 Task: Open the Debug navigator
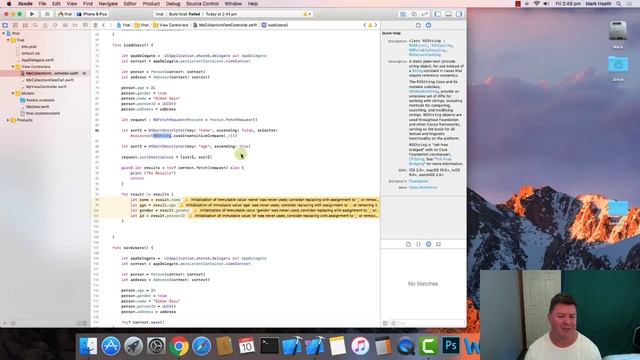[65, 25]
